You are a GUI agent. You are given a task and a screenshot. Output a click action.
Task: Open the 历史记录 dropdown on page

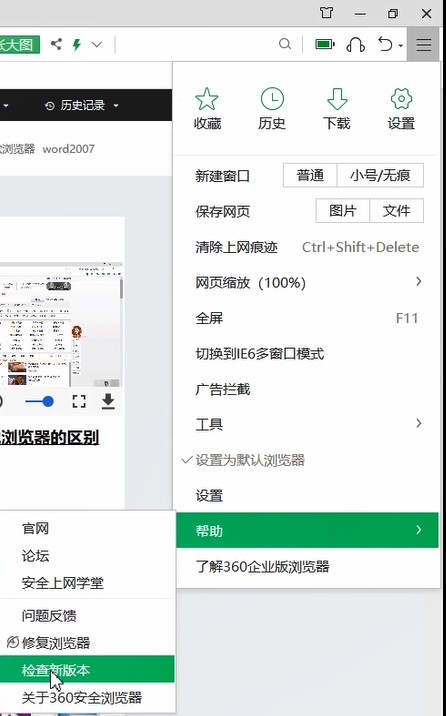click(82, 105)
